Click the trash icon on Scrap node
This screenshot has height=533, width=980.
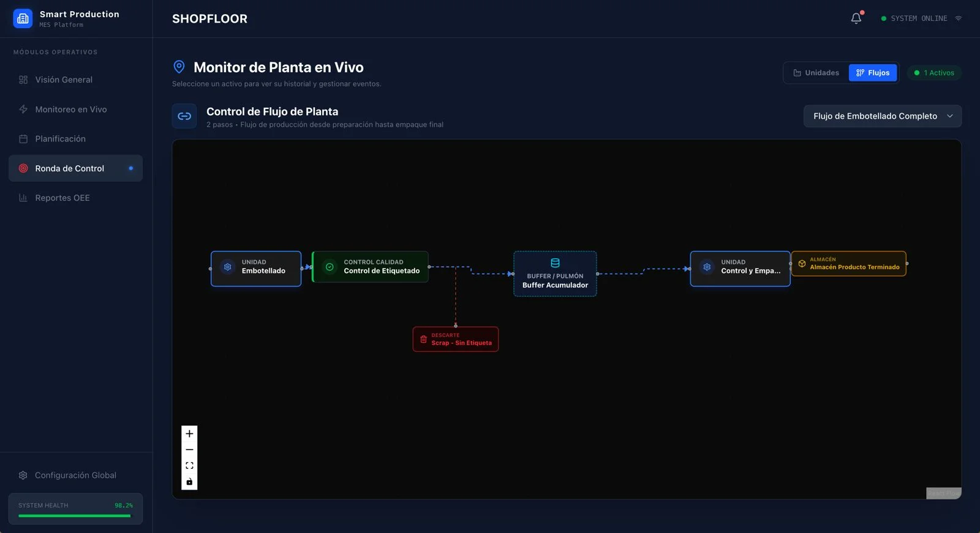[423, 339]
